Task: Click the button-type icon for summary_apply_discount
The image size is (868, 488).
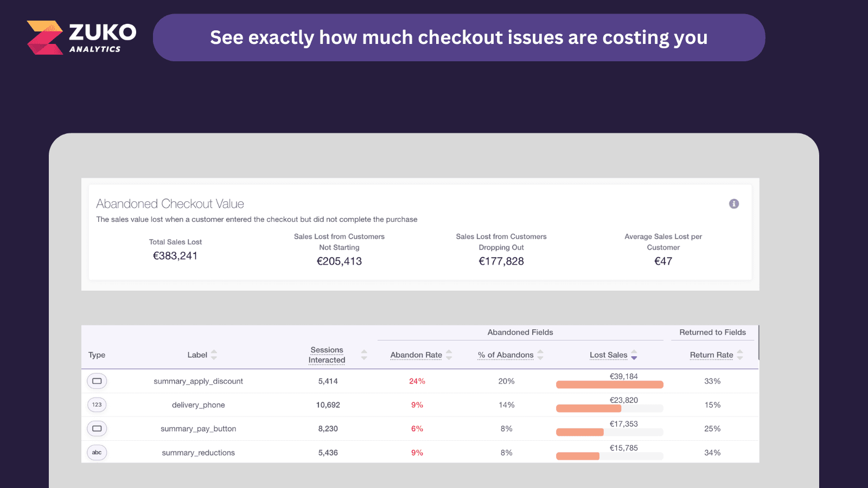Action: pyautogui.click(x=97, y=381)
